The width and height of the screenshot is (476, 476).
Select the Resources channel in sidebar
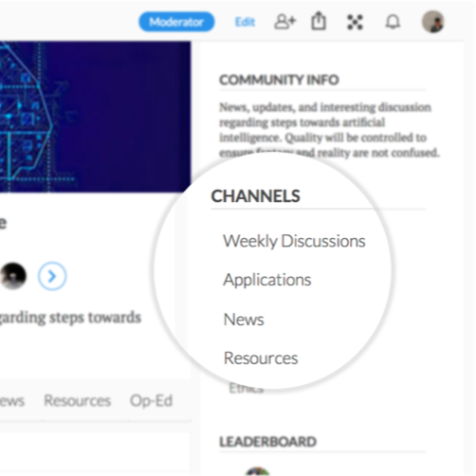click(261, 358)
